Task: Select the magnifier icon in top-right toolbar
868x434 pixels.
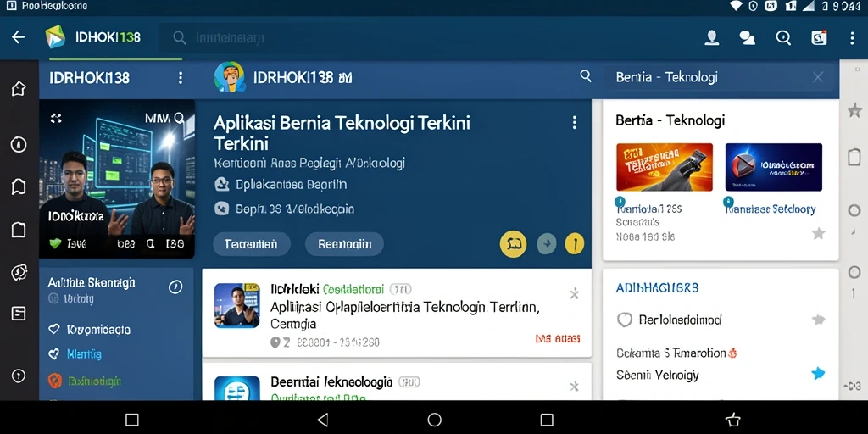Action: (783, 37)
